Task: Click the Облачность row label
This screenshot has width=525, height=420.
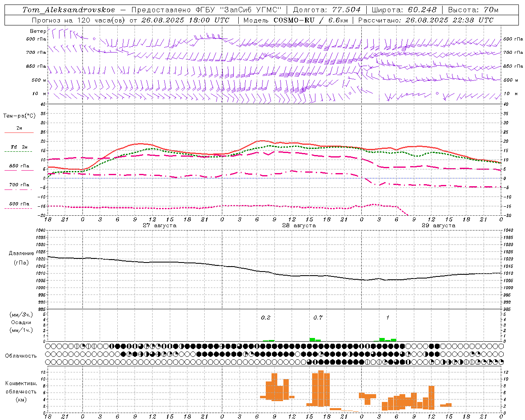Action: click(x=21, y=356)
